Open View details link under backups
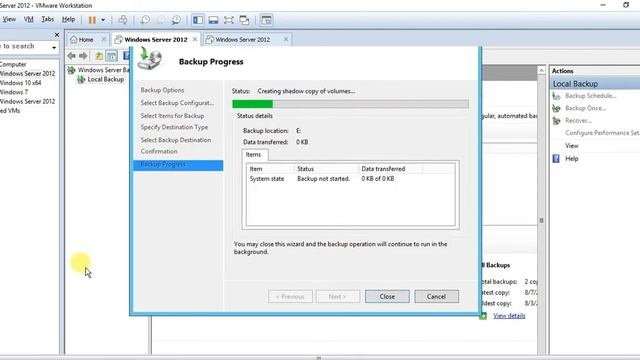 509,316
